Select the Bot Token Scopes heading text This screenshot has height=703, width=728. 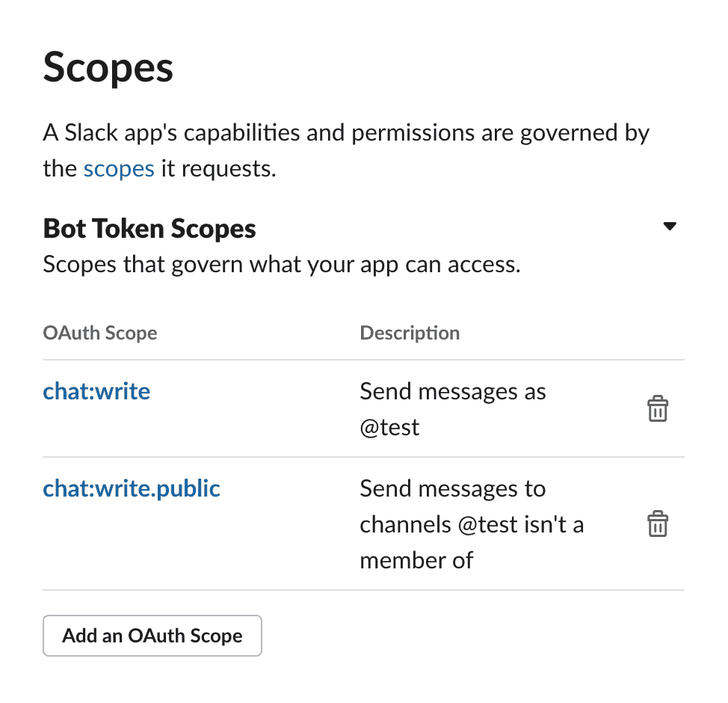point(149,229)
